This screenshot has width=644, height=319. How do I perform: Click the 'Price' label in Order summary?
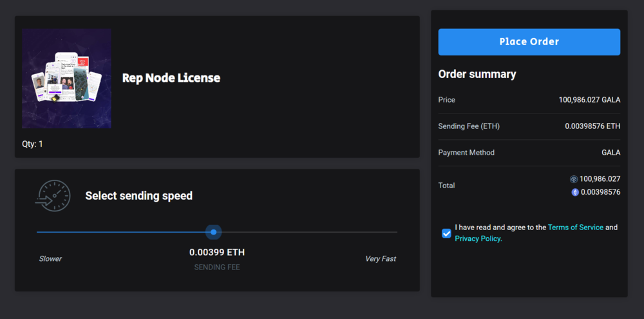coord(446,100)
